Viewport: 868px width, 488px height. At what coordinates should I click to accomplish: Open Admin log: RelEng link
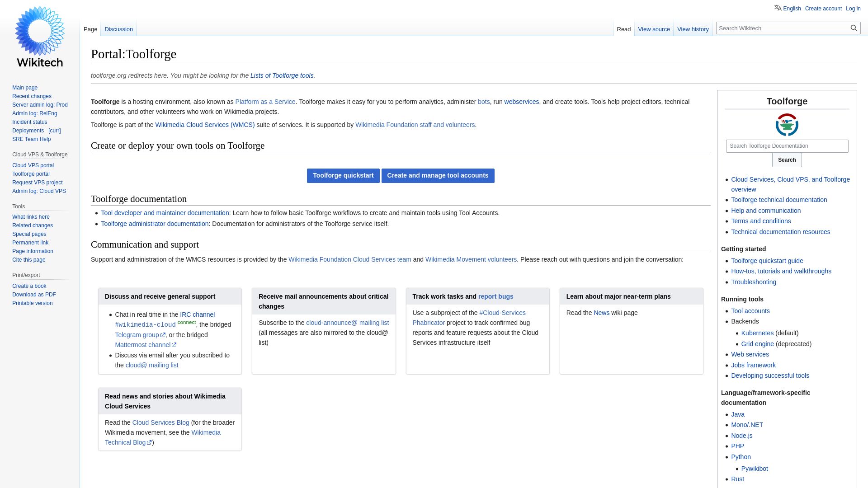click(35, 113)
